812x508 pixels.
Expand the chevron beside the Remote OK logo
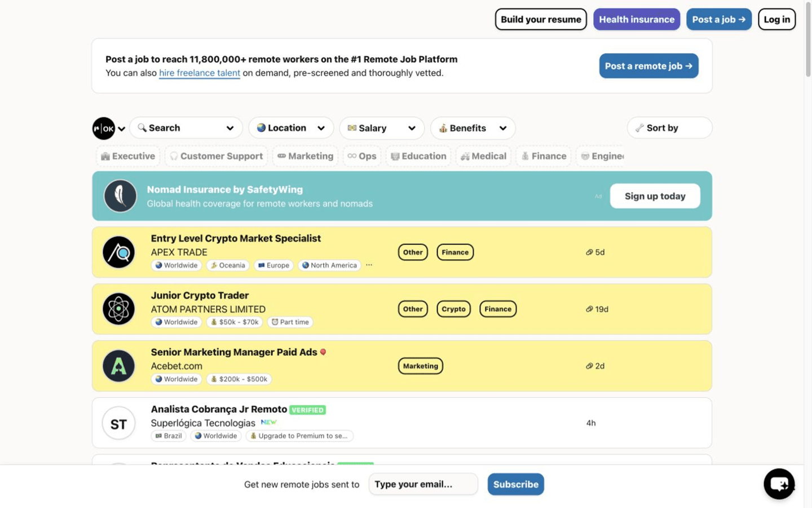coord(121,129)
